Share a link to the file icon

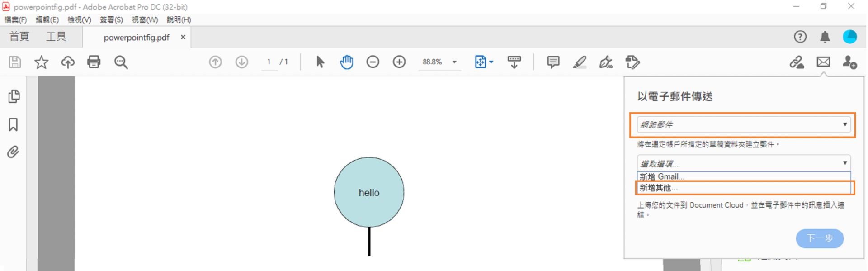click(x=797, y=62)
